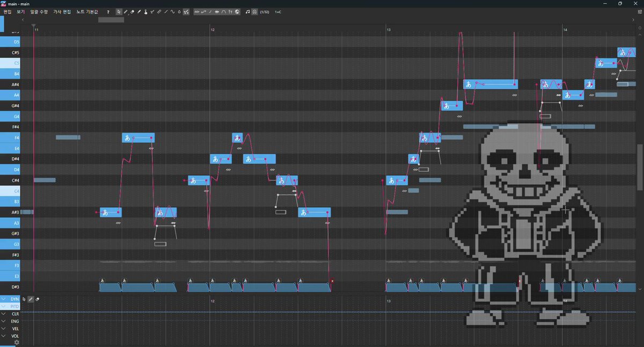644x347 pixels.
Task: Click the music note icon in toolbar
Action: (x=247, y=11)
